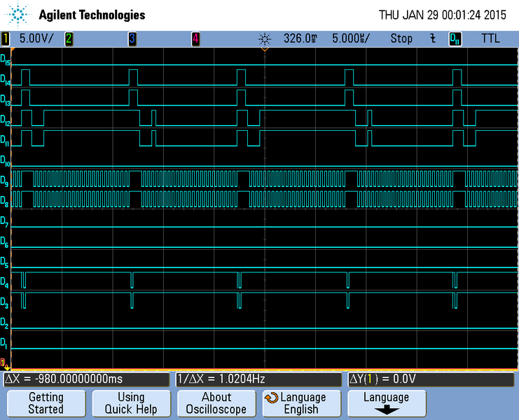Click the Agilent Technologies starburst logo

click(x=19, y=14)
